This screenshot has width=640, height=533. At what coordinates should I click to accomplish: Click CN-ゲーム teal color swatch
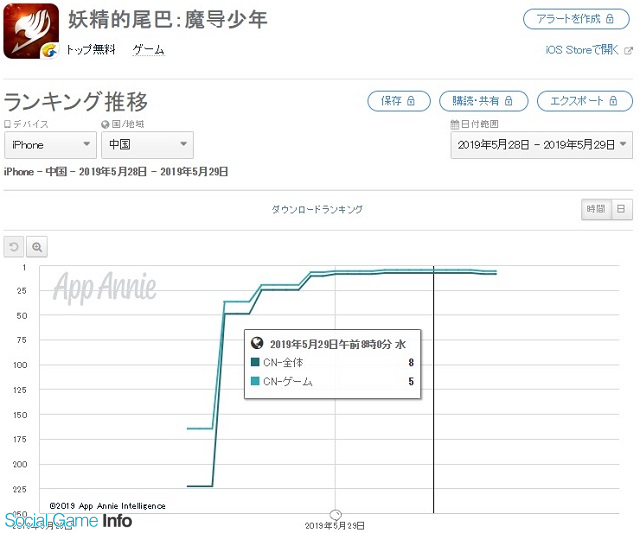(255, 381)
